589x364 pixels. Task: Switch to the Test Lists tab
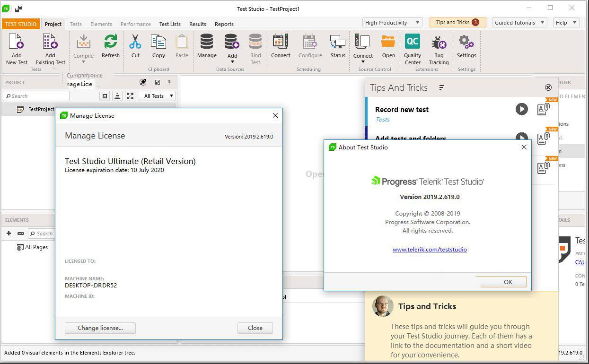[x=170, y=24]
